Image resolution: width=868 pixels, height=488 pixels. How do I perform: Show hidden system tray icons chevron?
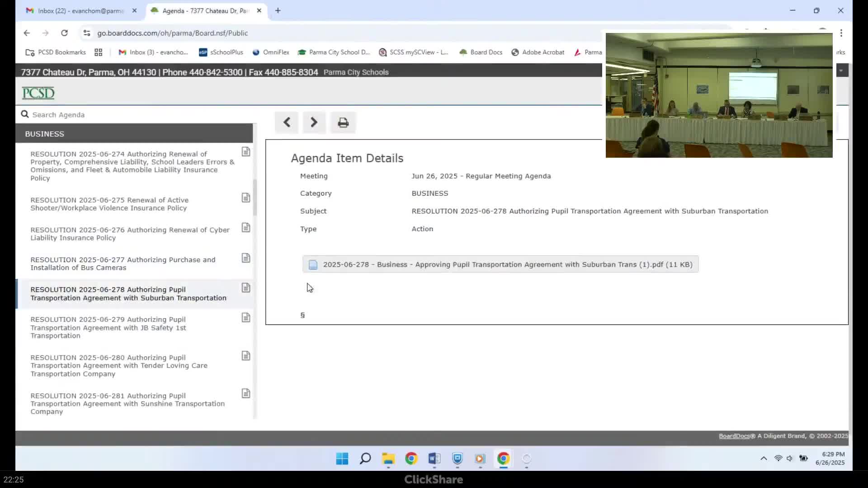764,458
